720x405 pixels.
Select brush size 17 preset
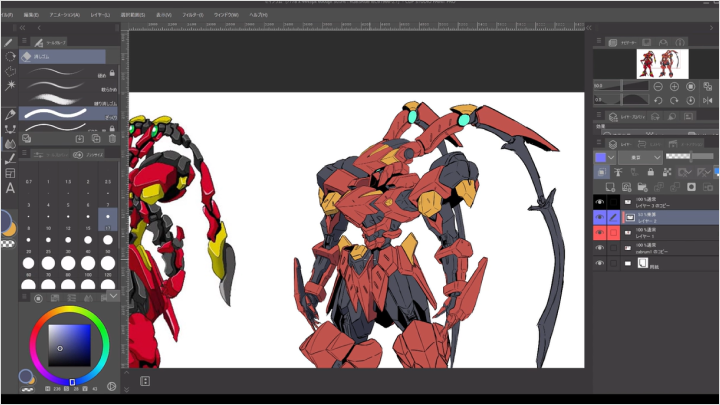[x=108, y=219]
